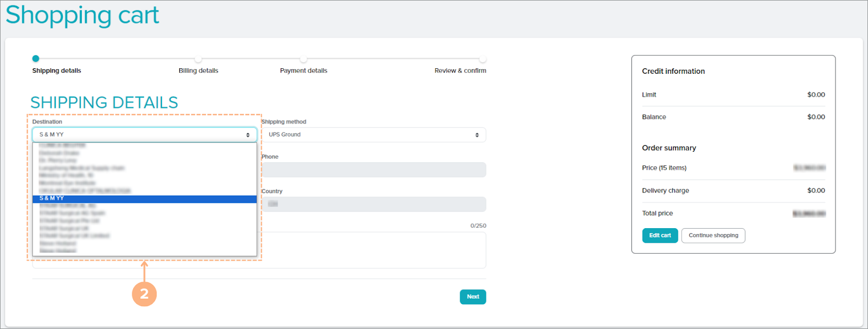Image resolution: width=868 pixels, height=329 pixels.
Task: Select the Shipping details step label
Action: [56, 71]
